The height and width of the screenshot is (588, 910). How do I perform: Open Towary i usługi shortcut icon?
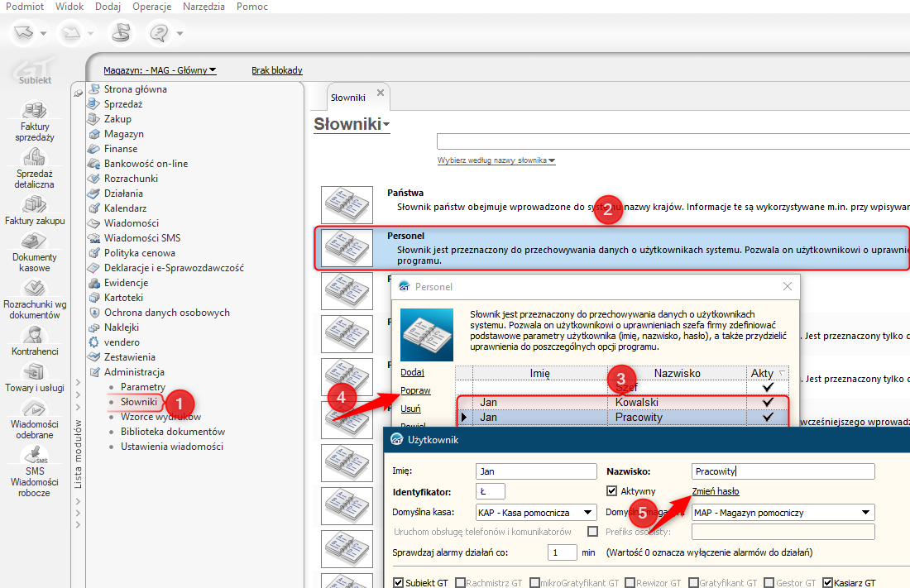[34, 371]
